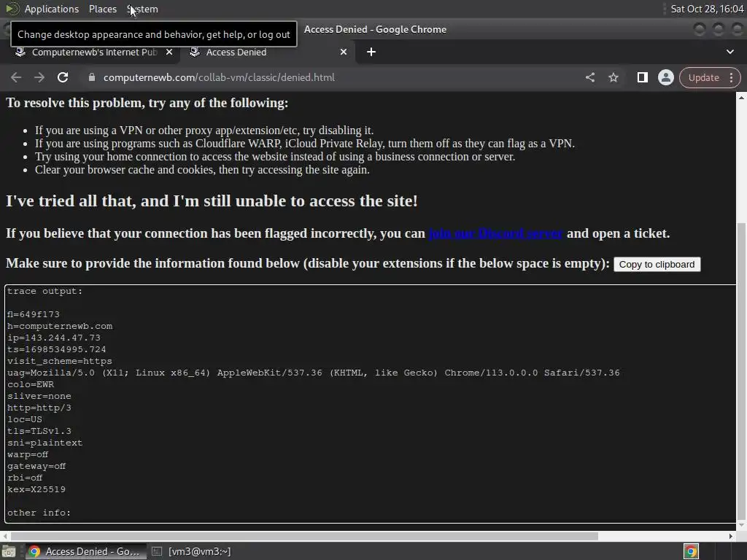Open a new tab with the plus button
The image size is (747, 560).
[x=371, y=52]
